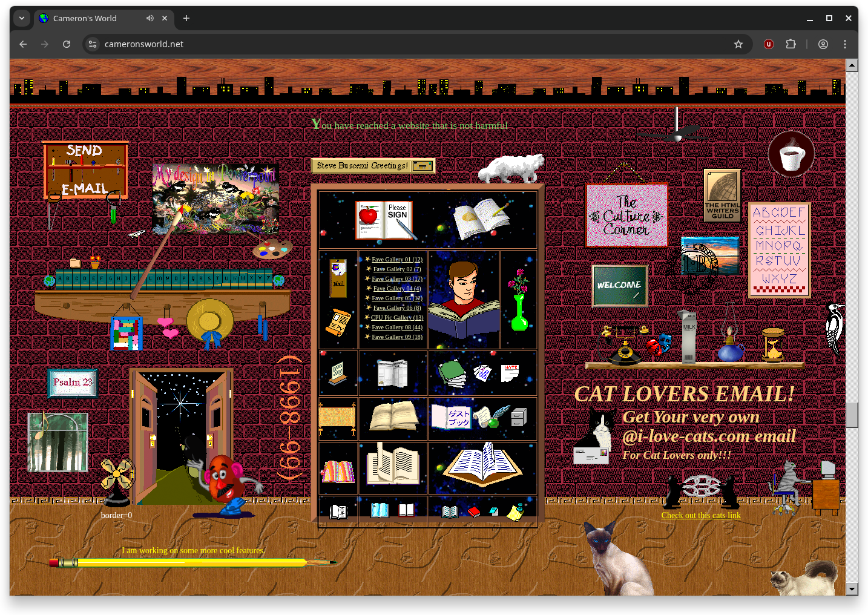The height and width of the screenshot is (615, 868).
Task: Click the green book stack icon
Action: tap(452, 373)
